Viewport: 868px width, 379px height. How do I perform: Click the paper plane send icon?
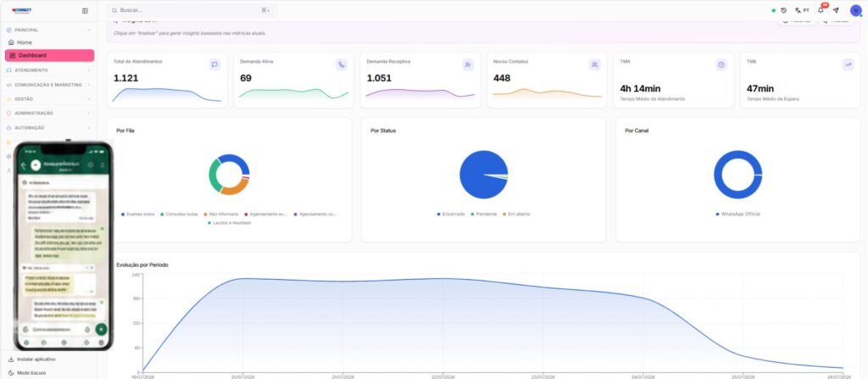click(x=836, y=10)
